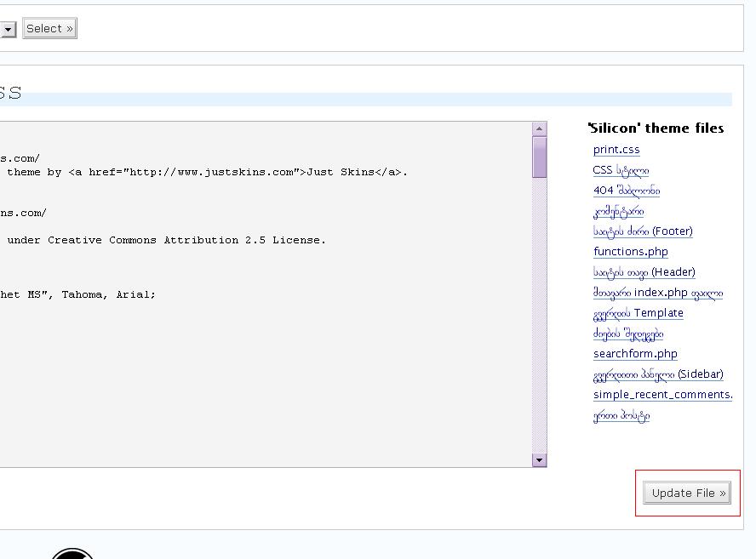
Task: Open the print.css theme file
Action: click(x=616, y=150)
